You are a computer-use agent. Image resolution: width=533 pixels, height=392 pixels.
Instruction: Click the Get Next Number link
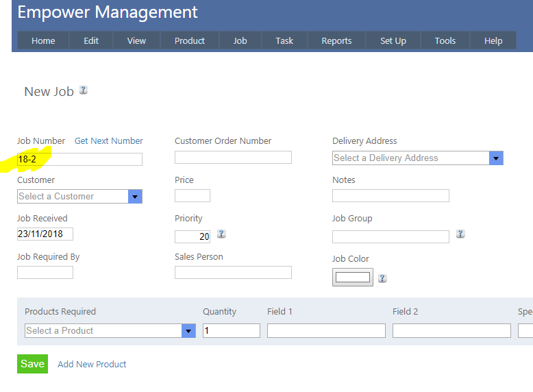pos(108,141)
